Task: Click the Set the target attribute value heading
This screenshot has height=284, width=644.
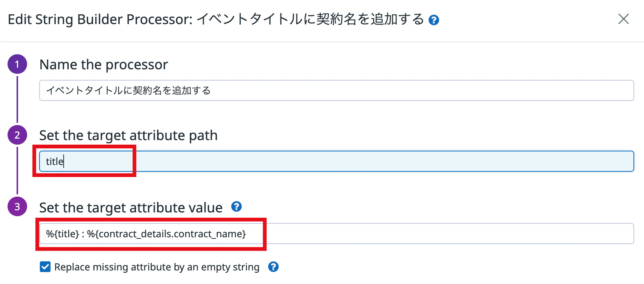Action: click(131, 208)
